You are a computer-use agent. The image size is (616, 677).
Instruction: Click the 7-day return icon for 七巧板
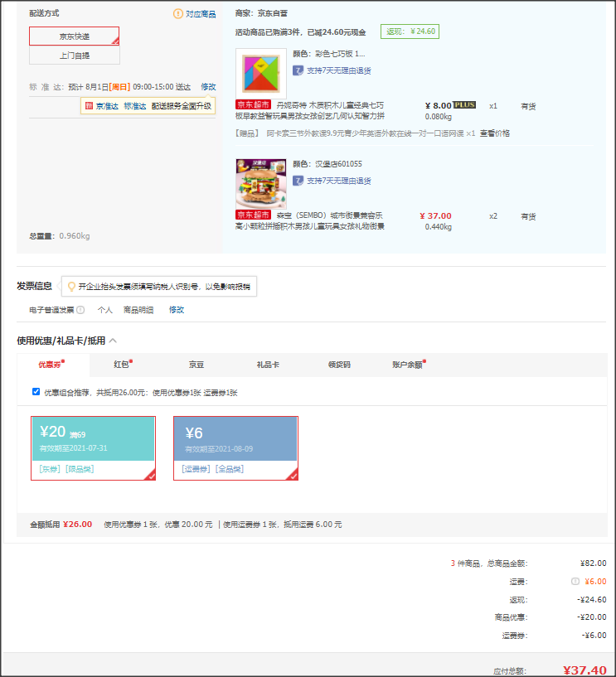pyautogui.click(x=298, y=70)
